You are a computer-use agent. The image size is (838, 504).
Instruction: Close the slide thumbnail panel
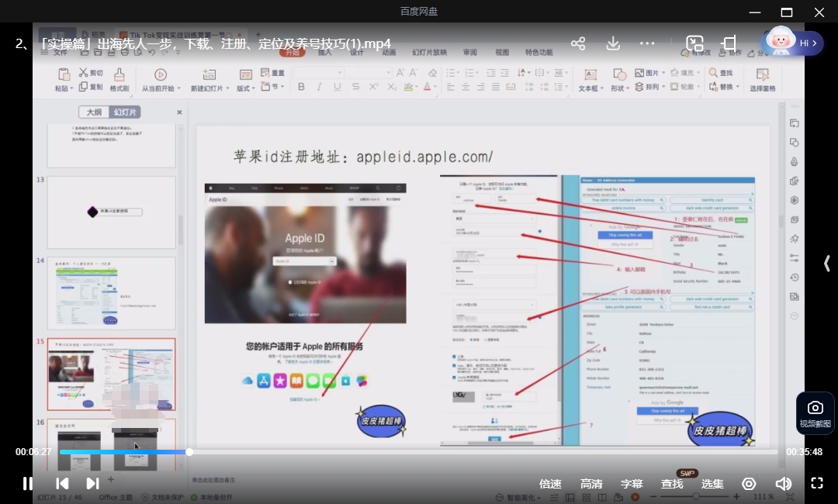click(x=179, y=112)
